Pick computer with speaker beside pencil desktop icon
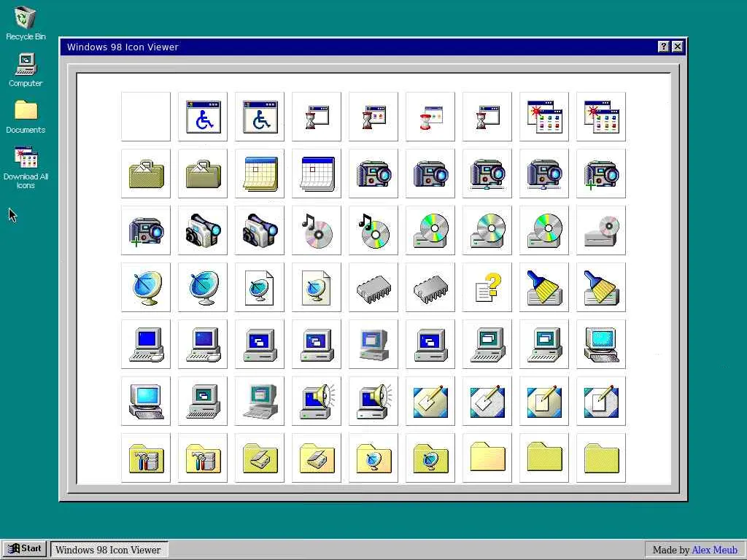The height and width of the screenshot is (560, 747). (373, 401)
